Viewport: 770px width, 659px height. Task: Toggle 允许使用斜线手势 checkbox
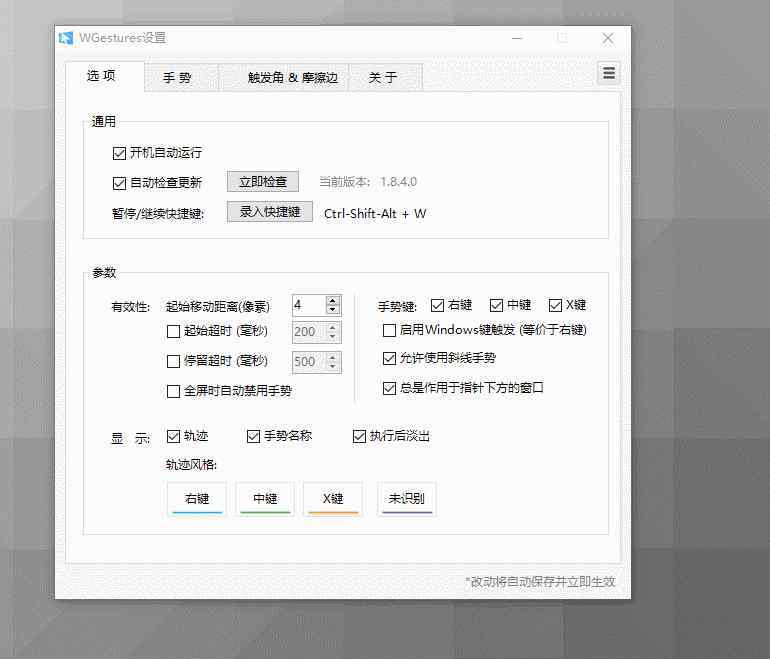click(389, 358)
